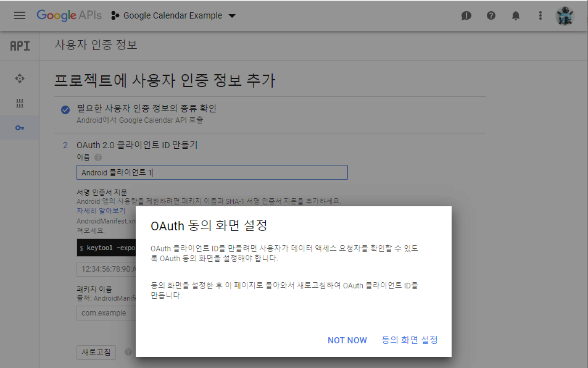Open the notifications bell
588x368 pixels.
click(516, 16)
